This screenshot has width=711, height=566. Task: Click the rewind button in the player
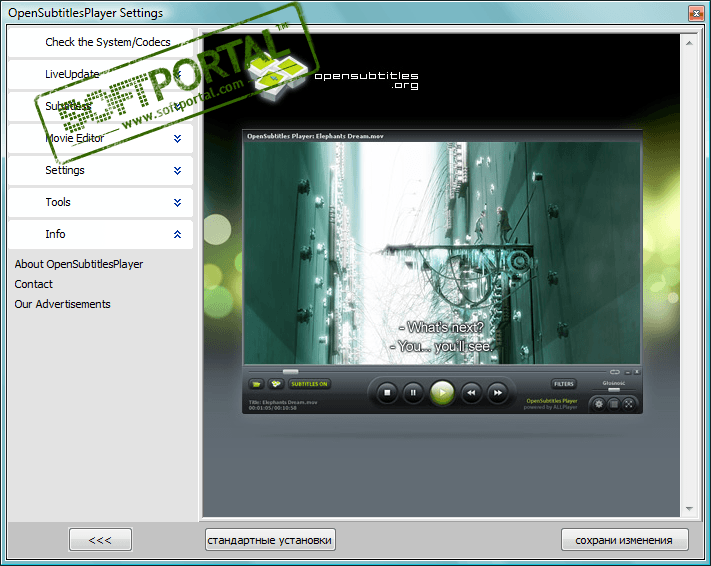471,393
